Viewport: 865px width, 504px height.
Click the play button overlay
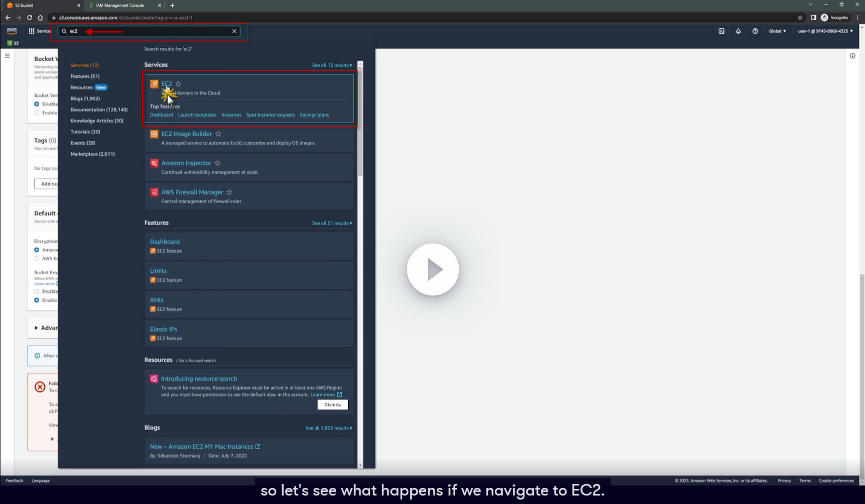[x=433, y=269]
